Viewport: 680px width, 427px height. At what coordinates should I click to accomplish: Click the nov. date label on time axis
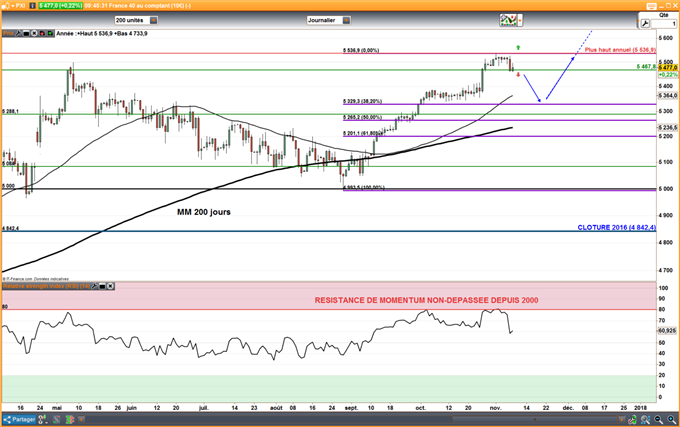point(496,408)
